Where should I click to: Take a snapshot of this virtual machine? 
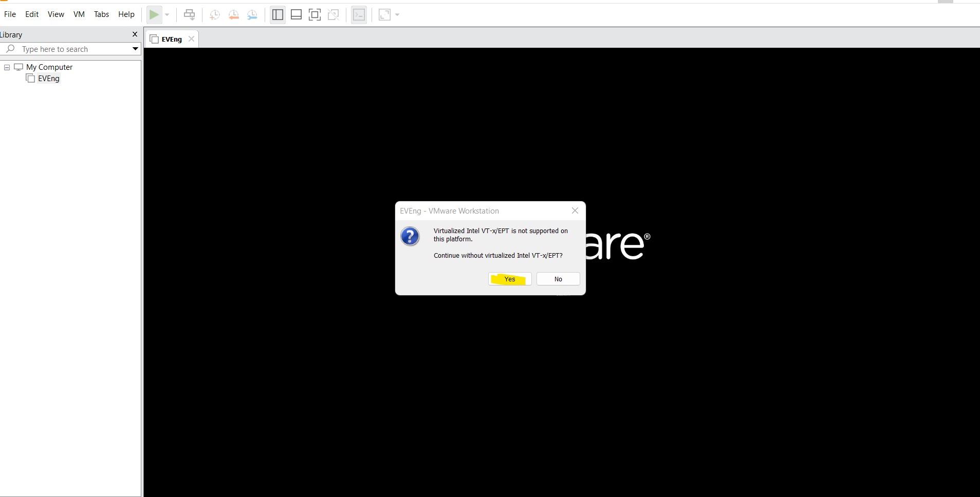215,15
